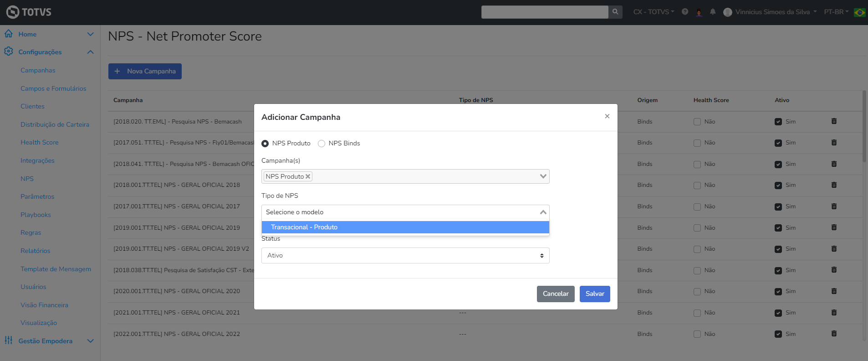Delete the Bemacash 2018.020 campaign via trash icon

pyautogui.click(x=834, y=121)
